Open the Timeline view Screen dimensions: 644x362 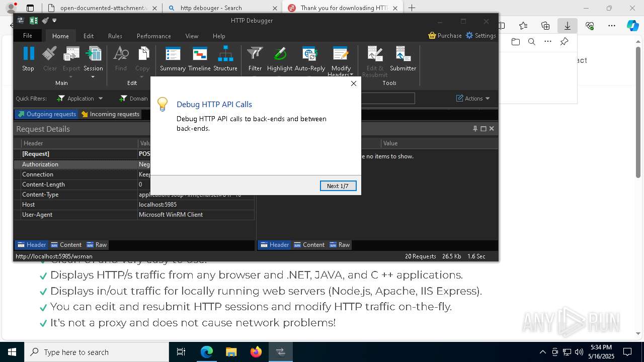click(199, 58)
